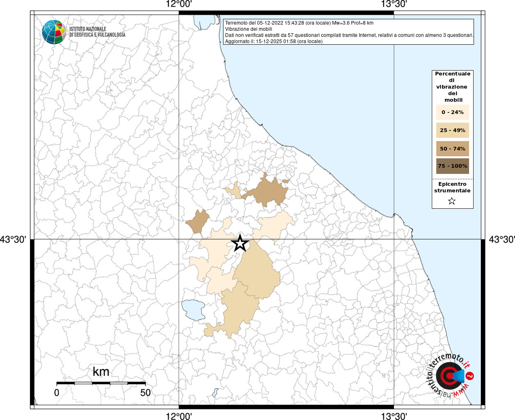The width and height of the screenshot is (515, 420).
Task: Click the top 12°00' longitude label
Action: click(179, 4)
